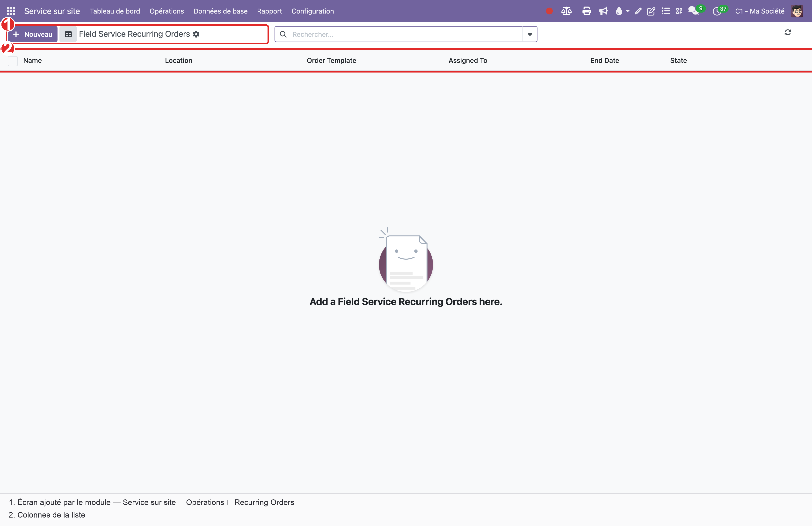Open the company switcher C1 - Ma Société
Screen dimensions: 812x526
click(x=760, y=11)
